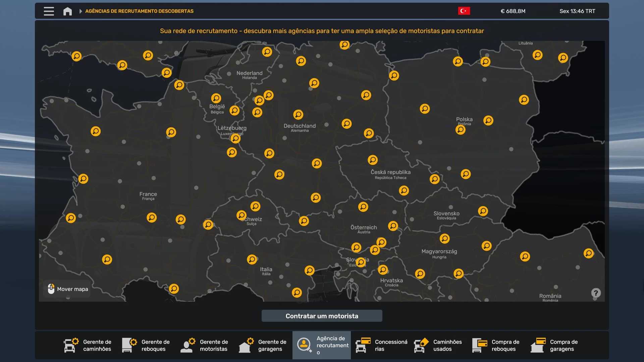The height and width of the screenshot is (362, 644).
Task: Open Gerente de caminhões truck manager
Action: point(88,345)
